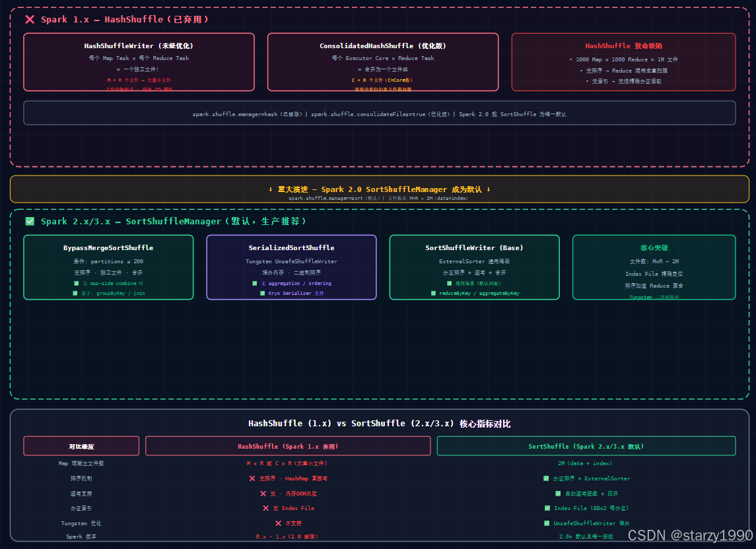Click the 'Index File 精确定位' line
This screenshot has height=549, width=756.
(654, 274)
